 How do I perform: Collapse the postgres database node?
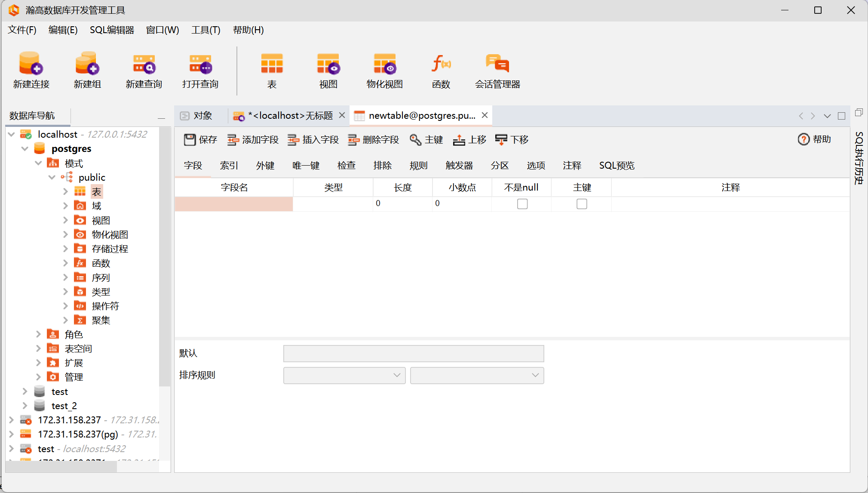(x=25, y=149)
